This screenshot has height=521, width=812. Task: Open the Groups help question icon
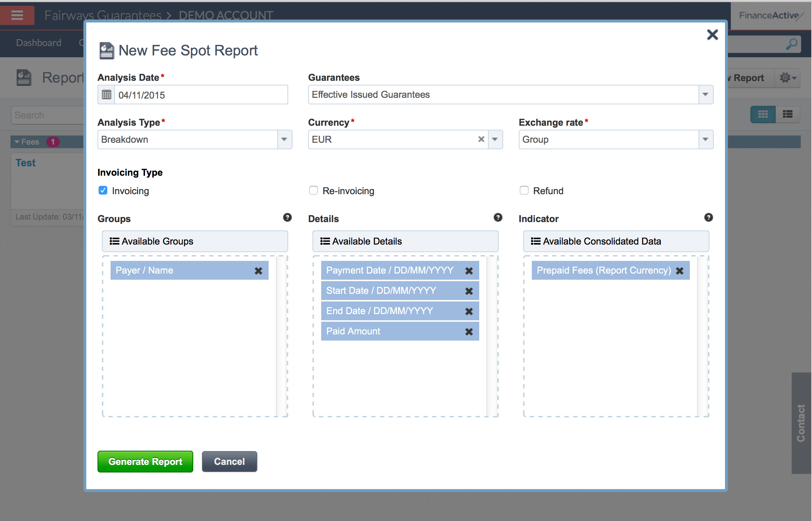click(287, 217)
